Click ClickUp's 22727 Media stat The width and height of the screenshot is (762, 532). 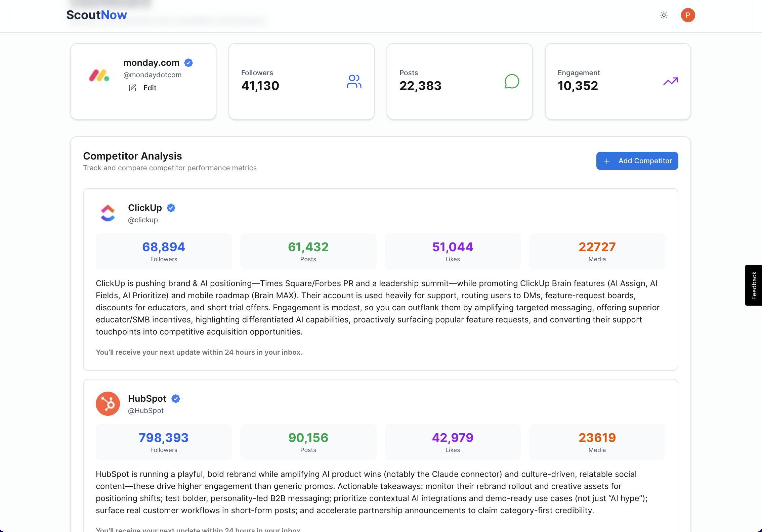597,251
